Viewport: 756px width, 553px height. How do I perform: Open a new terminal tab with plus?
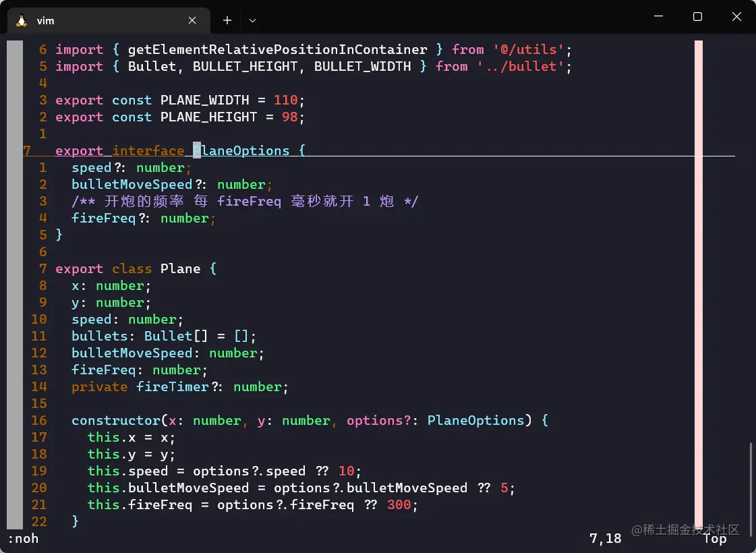(227, 20)
